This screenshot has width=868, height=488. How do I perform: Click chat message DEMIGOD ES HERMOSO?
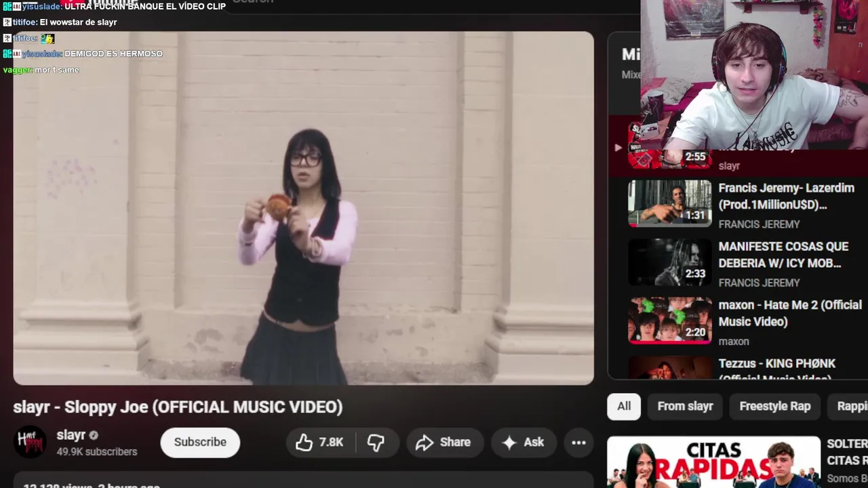pyautogui.click(x=113, y=54)
